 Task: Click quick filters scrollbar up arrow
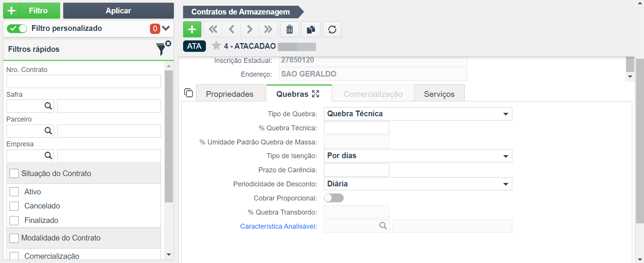pyautogui.click(x=169, y=66)
